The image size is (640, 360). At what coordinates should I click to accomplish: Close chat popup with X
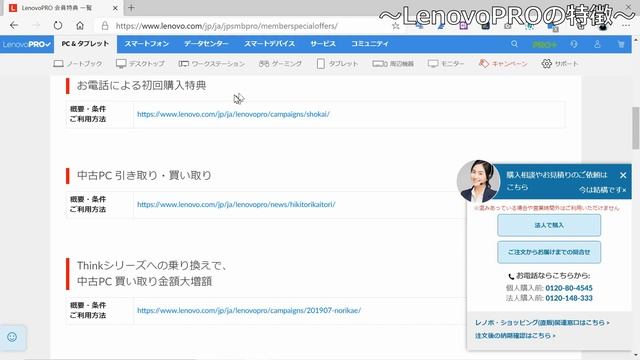(623, 175)
